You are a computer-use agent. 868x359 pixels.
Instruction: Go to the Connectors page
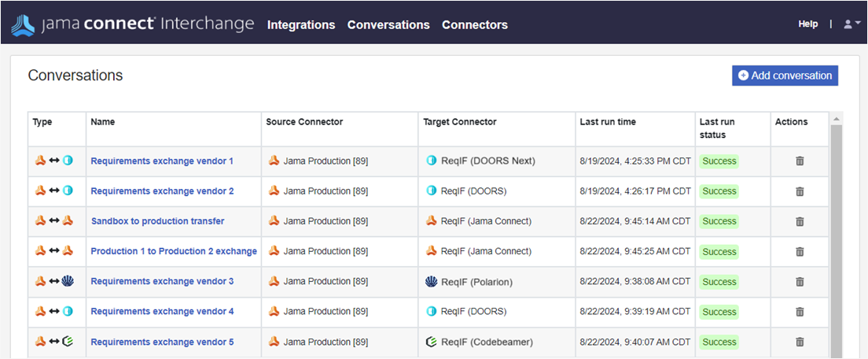point(475,25)
